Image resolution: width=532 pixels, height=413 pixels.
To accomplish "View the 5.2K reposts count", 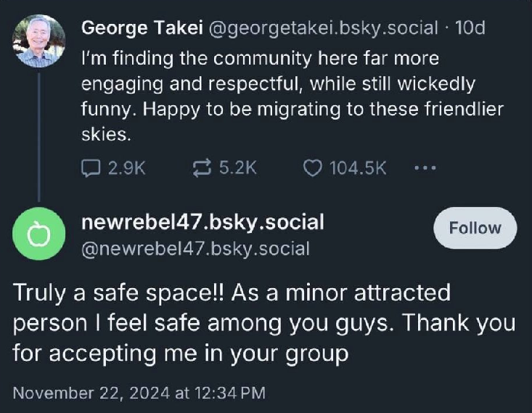I will (237, 168).
